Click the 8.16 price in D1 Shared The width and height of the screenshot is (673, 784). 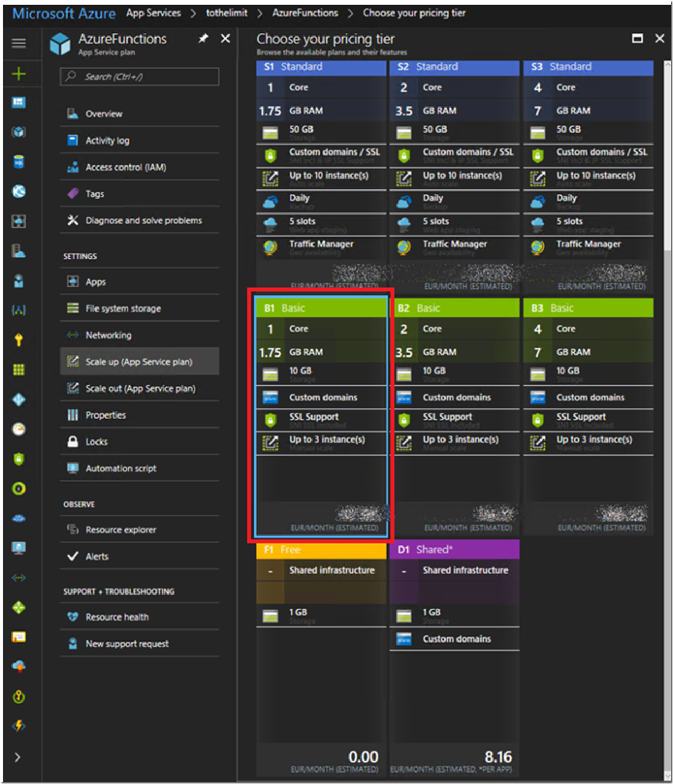coord(498,757)
